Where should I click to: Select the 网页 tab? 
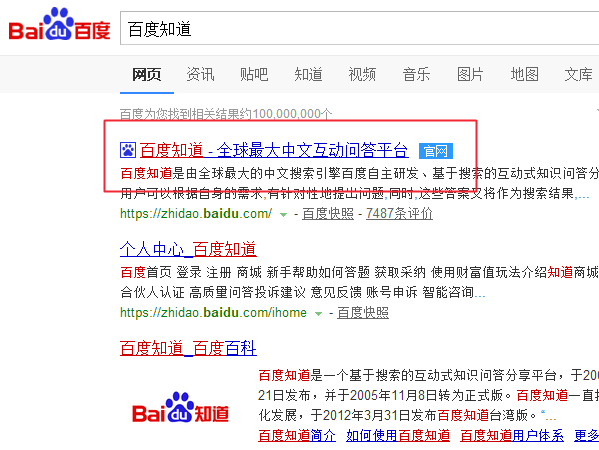(x=147, y=74)
